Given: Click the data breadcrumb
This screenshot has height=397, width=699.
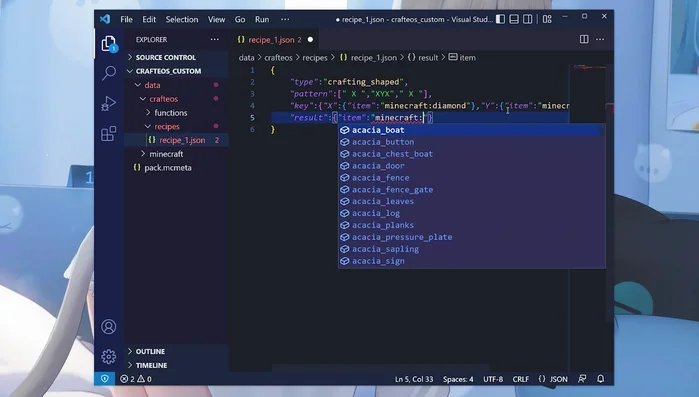Looking at the screenshot, I should click(x=247, y=57).
